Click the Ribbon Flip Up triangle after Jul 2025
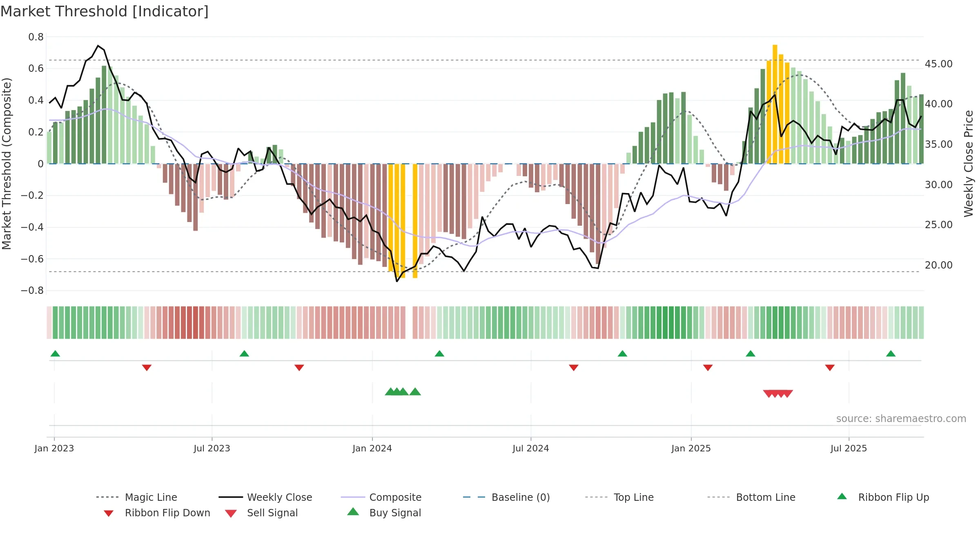 (891, 353)
